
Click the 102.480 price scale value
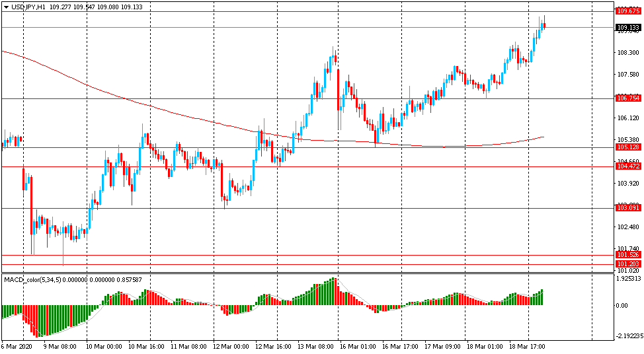pyautogui.click(x=628, y=227)
